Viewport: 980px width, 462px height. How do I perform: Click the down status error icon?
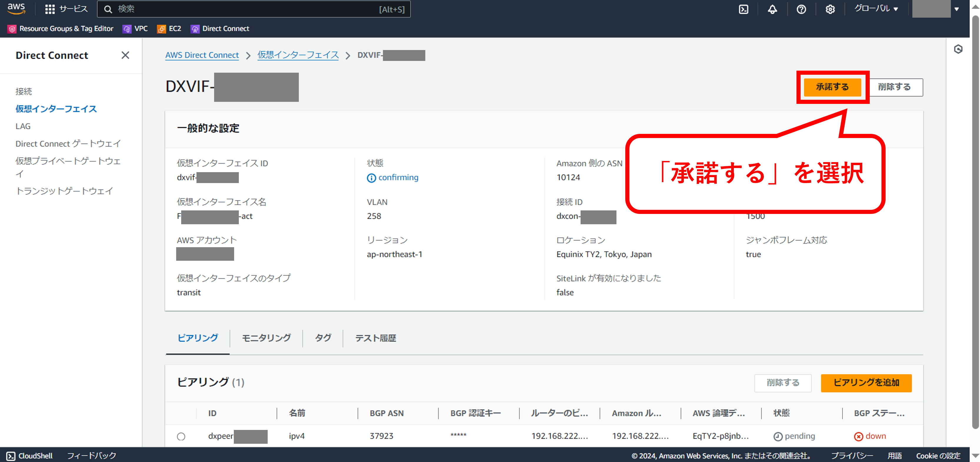coord(858,436)
